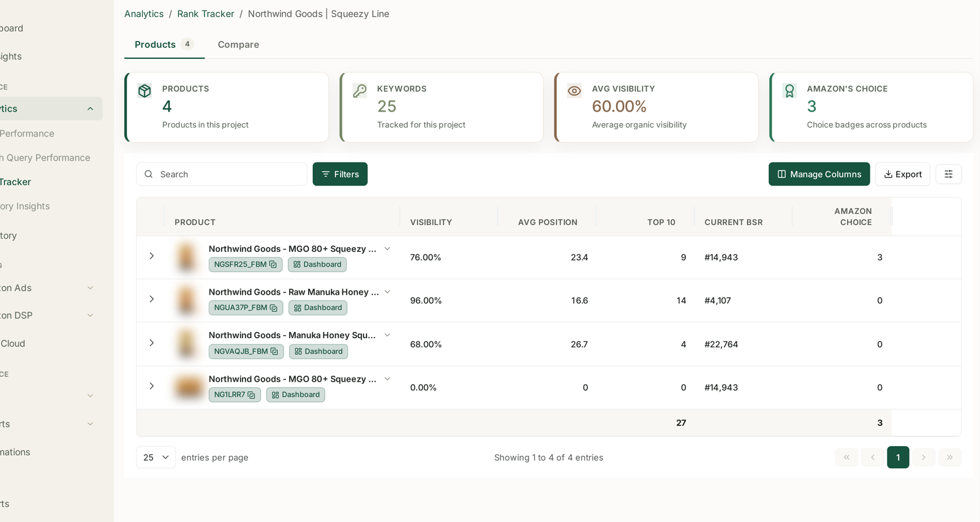980x522 pixels.
Task: Click the Analytics breadcrumb link
Action: [144, 13]
